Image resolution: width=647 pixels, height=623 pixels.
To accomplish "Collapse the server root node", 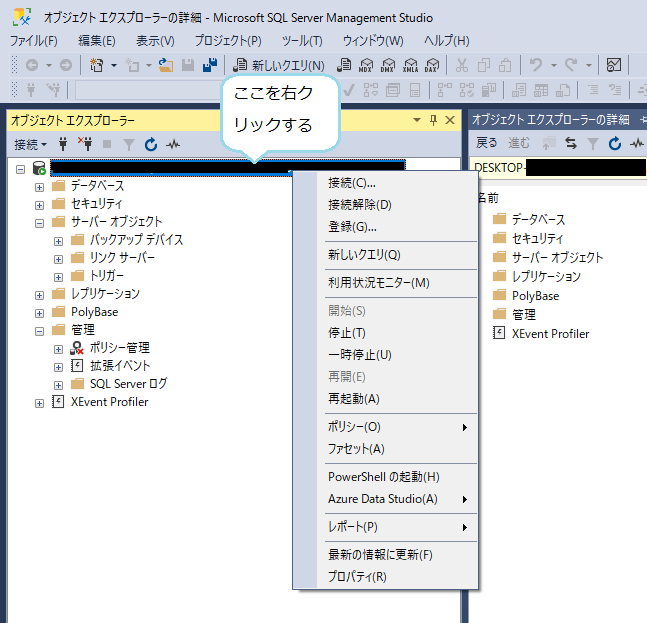I will [20, 169].
